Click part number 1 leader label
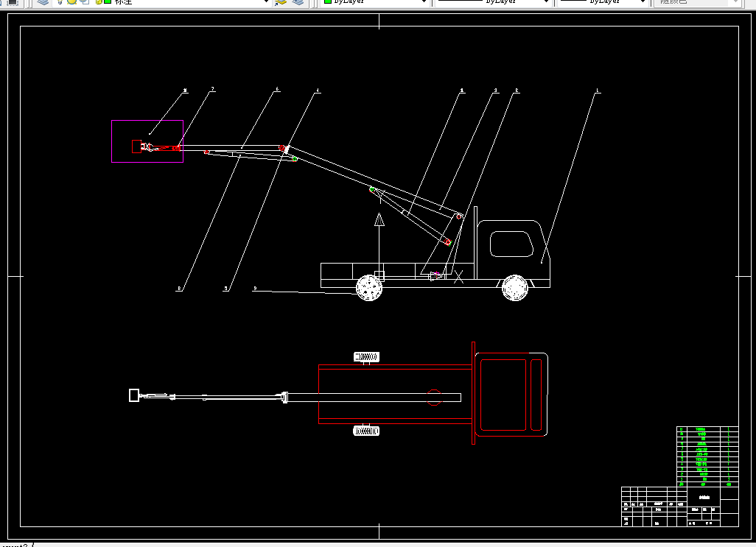 coord(598,91)
